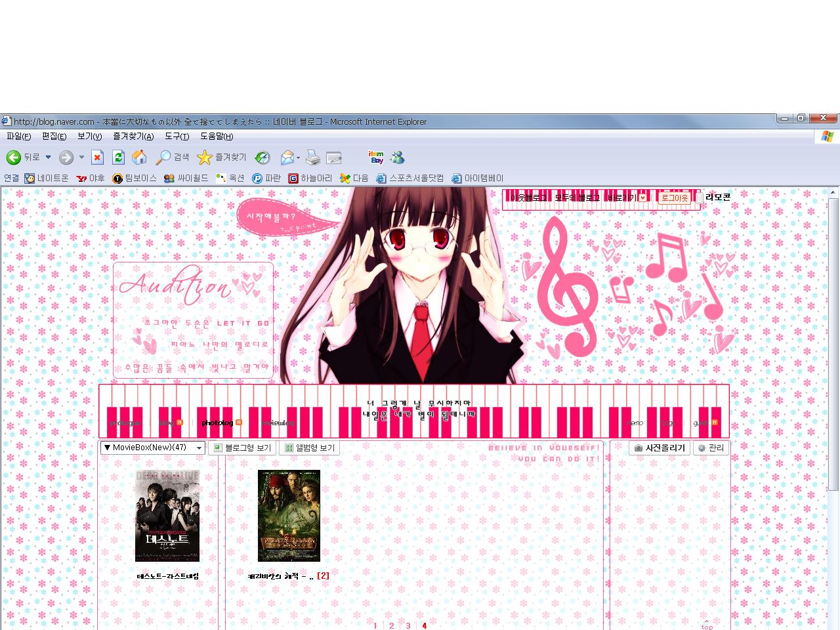Click the 모두의 블로그 link

point(577,198)
